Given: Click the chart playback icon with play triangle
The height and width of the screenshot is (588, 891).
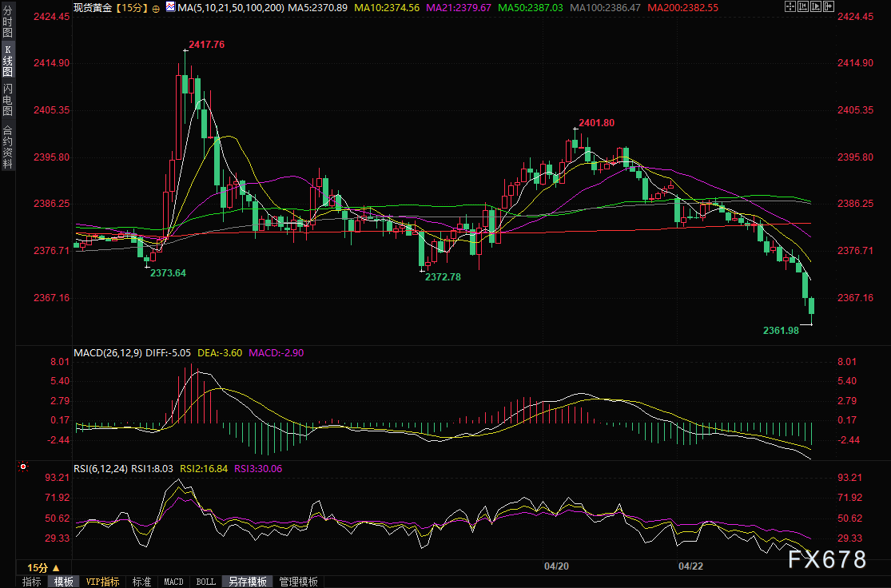Looking at the screenshot, I should (x=816, y=7).
